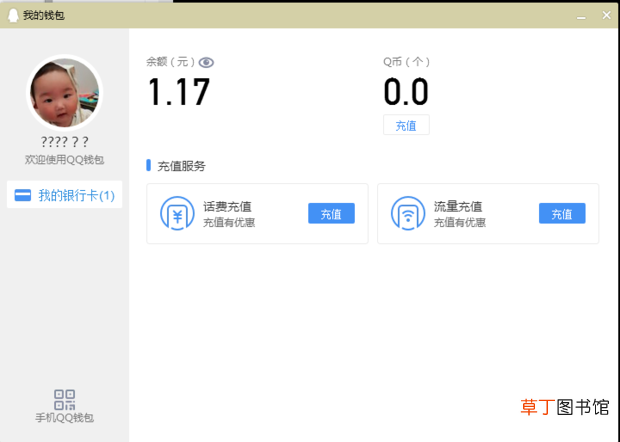
Task: Click the Q币 amount 0.0
Action: tap(406, 92)
